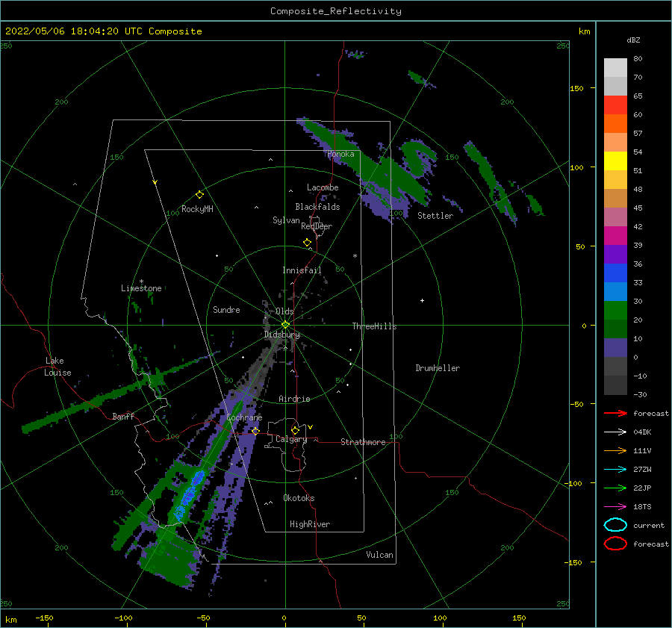Click the RockyMH text label
Screen dimensions: 672x628
tap(197, 209)
